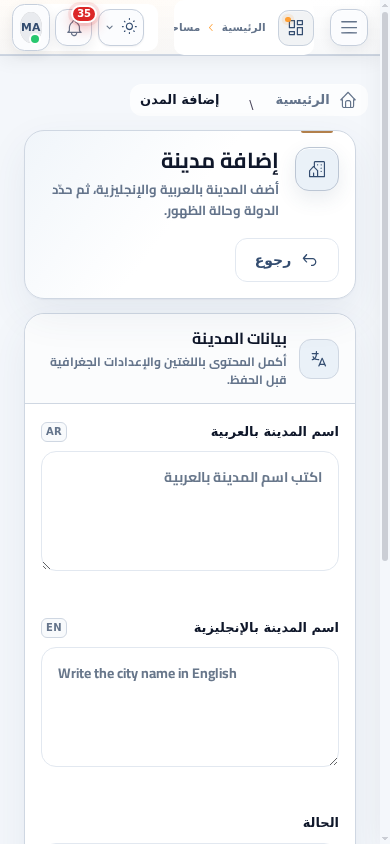Click the رجوع back button

coord(287,260)
